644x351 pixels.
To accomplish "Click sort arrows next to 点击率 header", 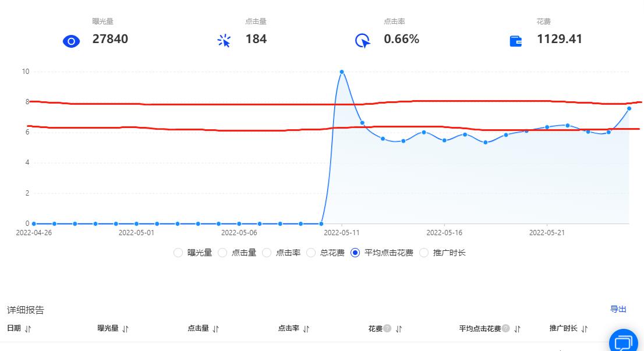I will [x=307, y=328].
